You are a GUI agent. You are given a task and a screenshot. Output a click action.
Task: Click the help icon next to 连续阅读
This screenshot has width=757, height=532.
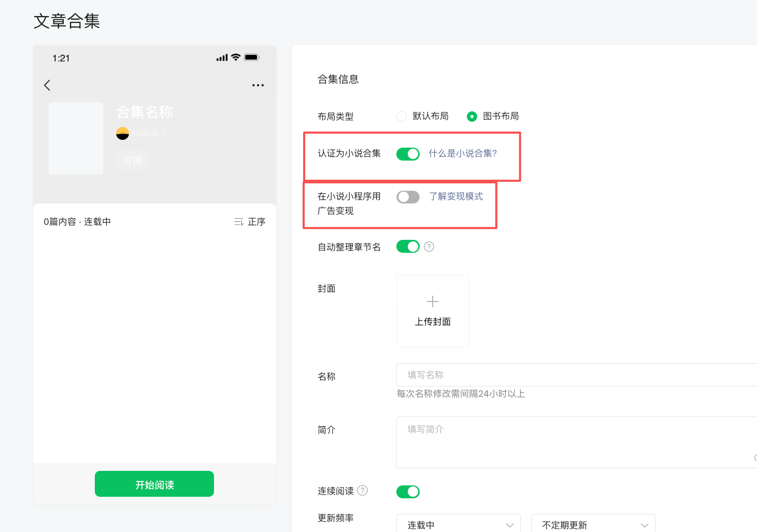363,490
